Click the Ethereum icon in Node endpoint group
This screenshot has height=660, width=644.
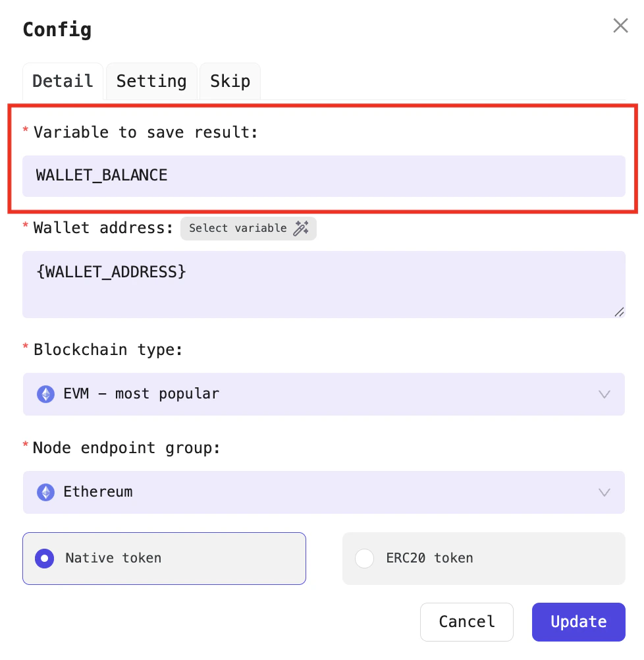pyautogui.click(x=45, y=492)
